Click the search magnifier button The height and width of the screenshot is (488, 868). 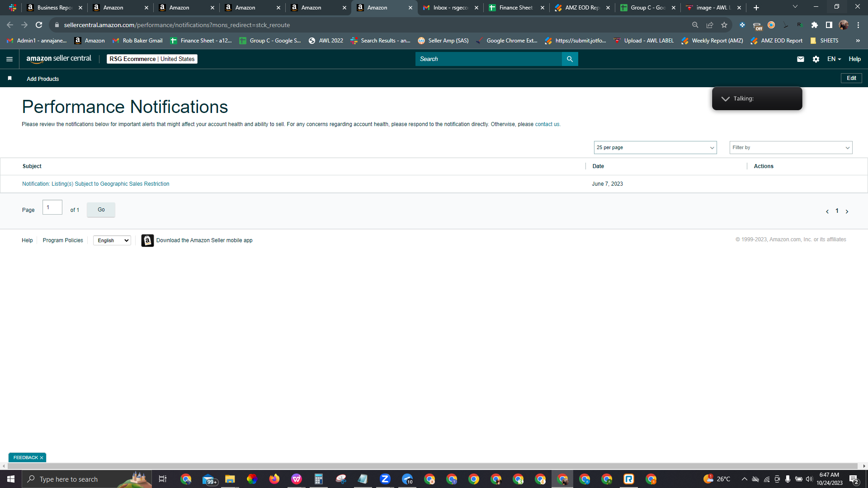(x=570, y=59)
